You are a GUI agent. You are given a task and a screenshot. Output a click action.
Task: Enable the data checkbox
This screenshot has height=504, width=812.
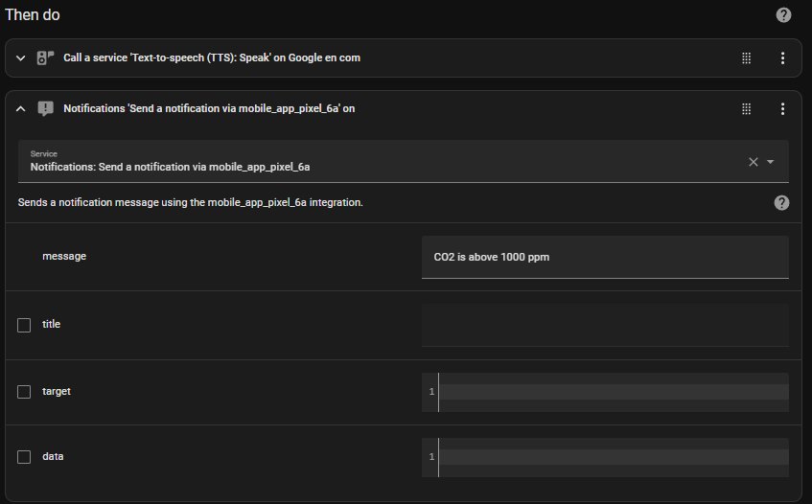[24, 457]
